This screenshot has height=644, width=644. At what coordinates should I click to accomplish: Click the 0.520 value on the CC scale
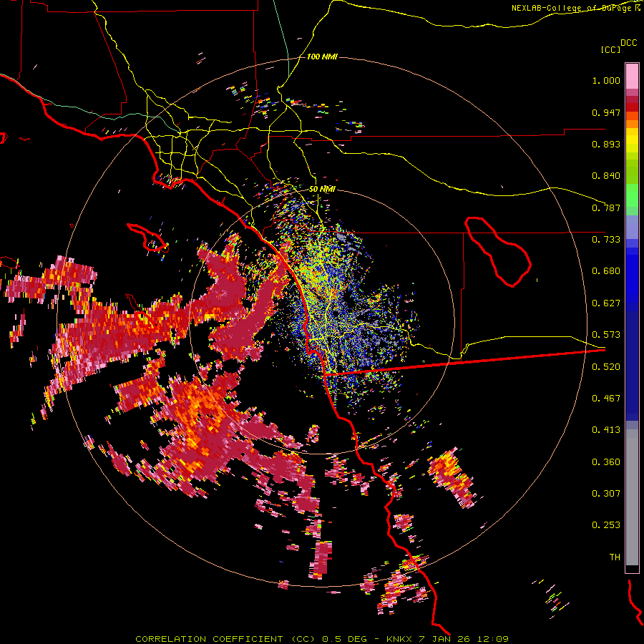606,367
